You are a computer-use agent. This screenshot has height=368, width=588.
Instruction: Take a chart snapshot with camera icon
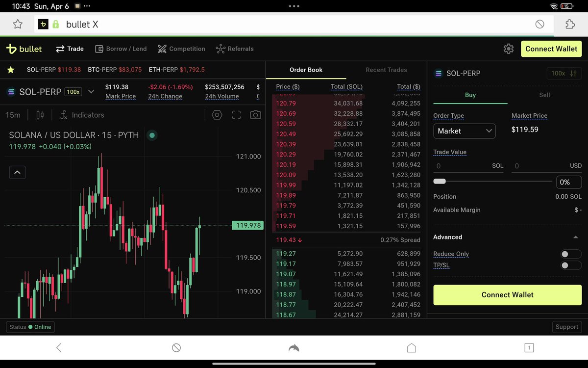click(256, 114)
